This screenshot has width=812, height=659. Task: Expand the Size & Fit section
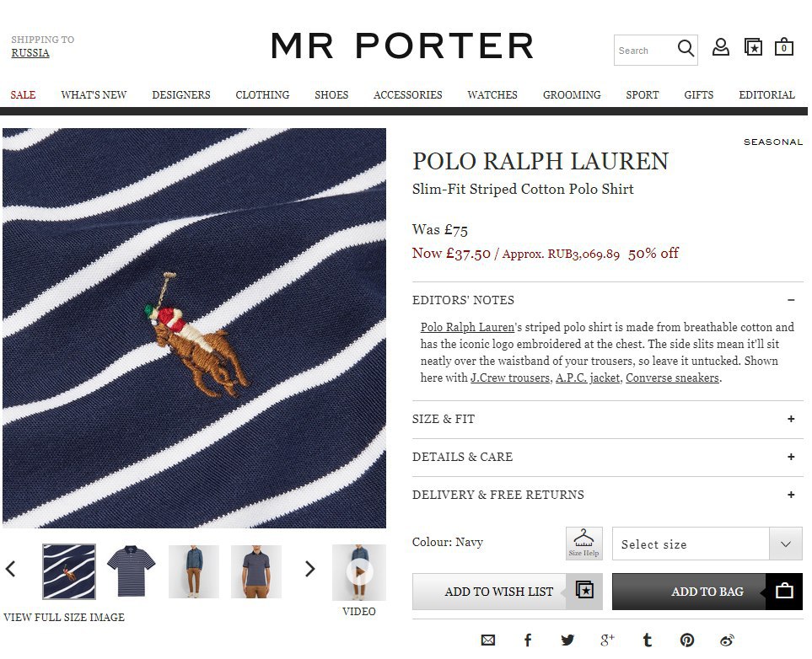607,419
